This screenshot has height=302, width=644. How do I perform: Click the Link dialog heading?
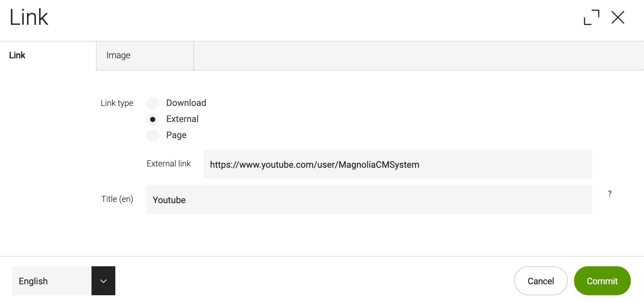(29, 17)
